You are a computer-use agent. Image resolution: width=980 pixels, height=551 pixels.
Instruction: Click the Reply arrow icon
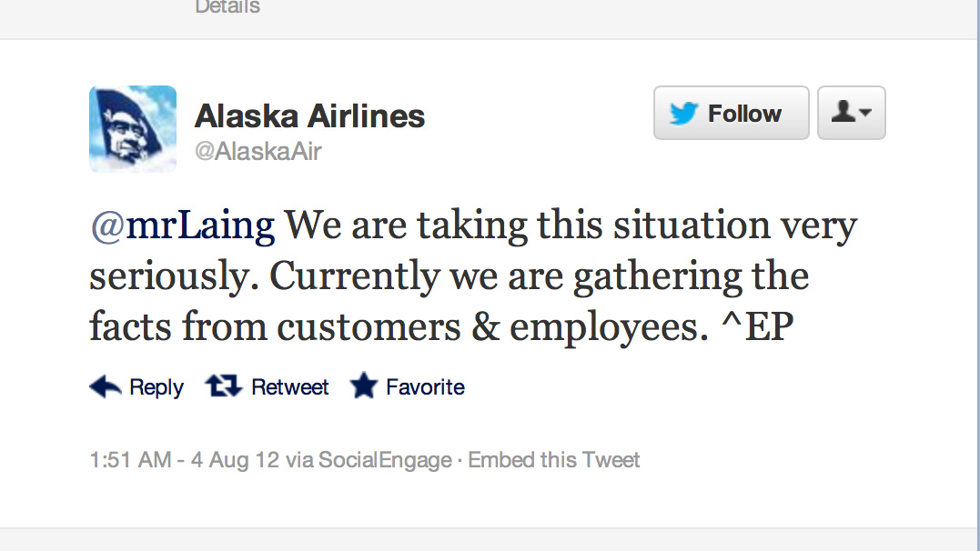point(106,387)
